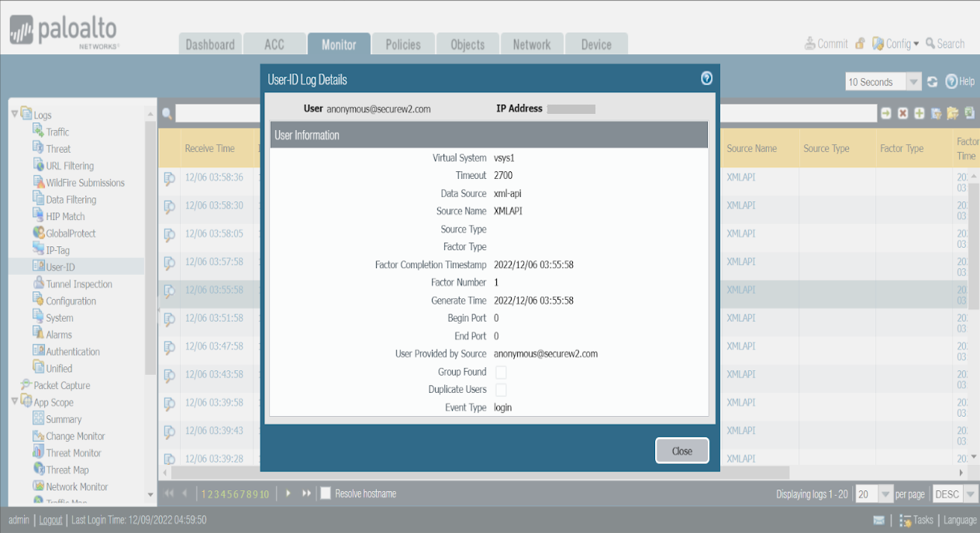Toggle the Resolve hostname checkbox

(326, 493)
